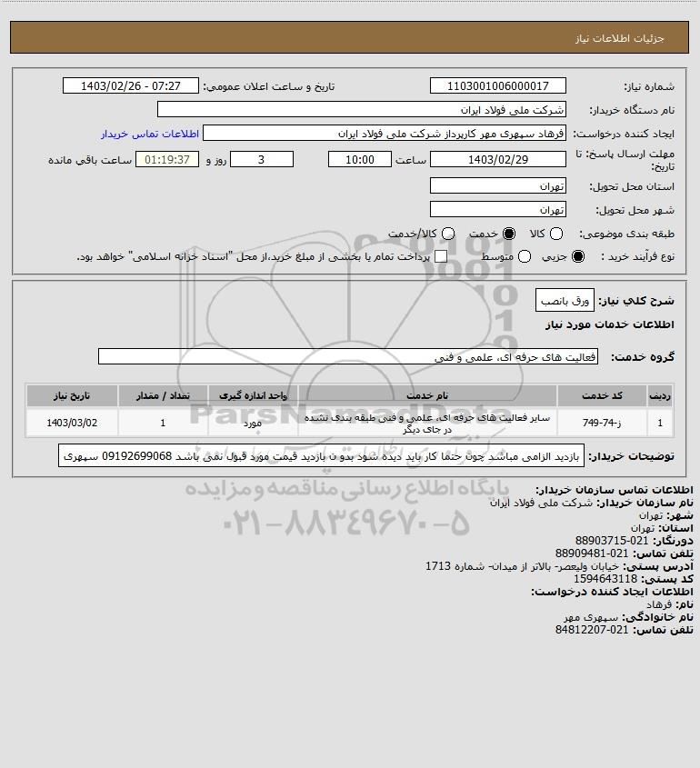Click the unit cell مورد
Viewport: 700px width, 768px height.
click(x=253, y=423)
